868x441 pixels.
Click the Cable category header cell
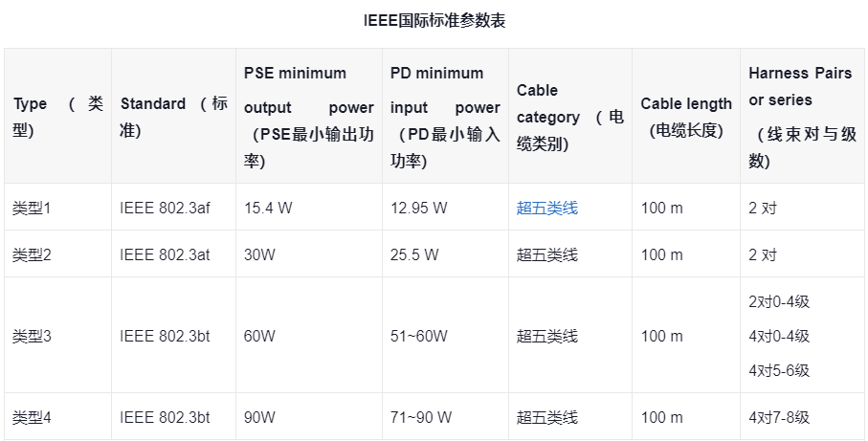(569, 117)
